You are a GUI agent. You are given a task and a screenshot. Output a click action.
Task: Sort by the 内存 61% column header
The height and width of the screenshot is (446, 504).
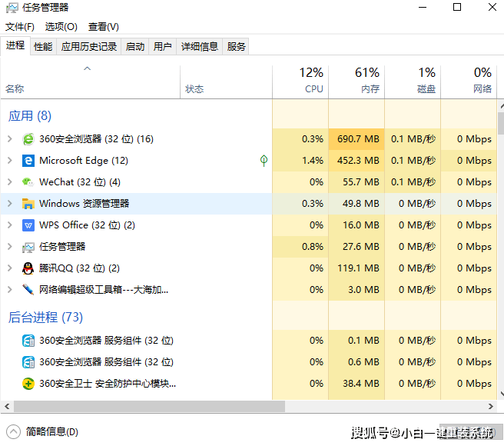click(x=356, y=82)
